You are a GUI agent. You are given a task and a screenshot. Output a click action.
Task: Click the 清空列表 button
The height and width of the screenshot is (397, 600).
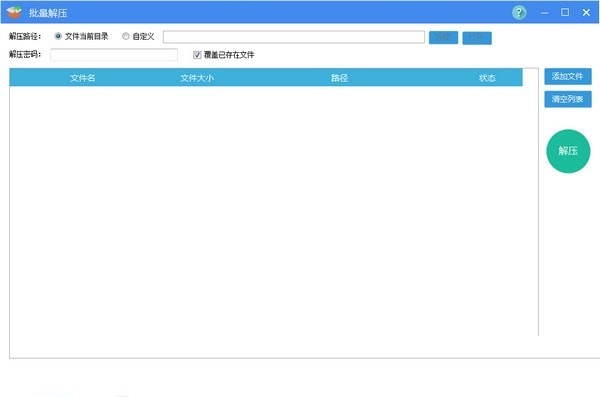568,99
